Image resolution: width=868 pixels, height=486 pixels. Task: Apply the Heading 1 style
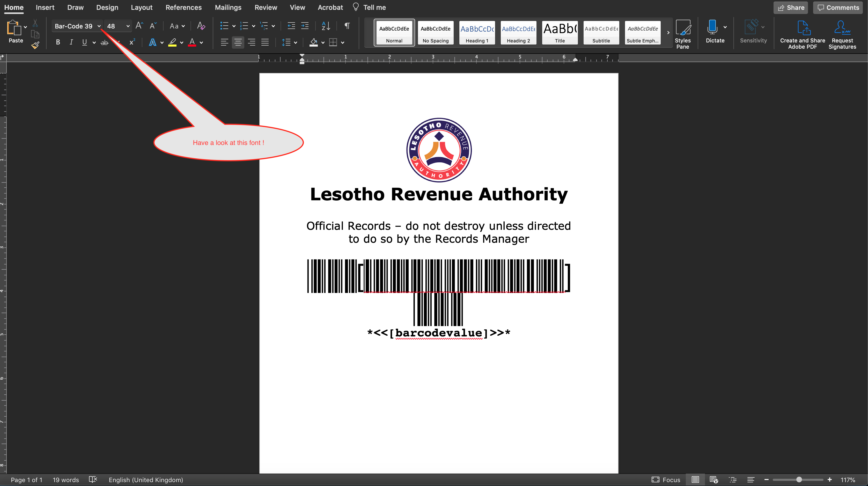pyautogui.click(x=477, y=32)
